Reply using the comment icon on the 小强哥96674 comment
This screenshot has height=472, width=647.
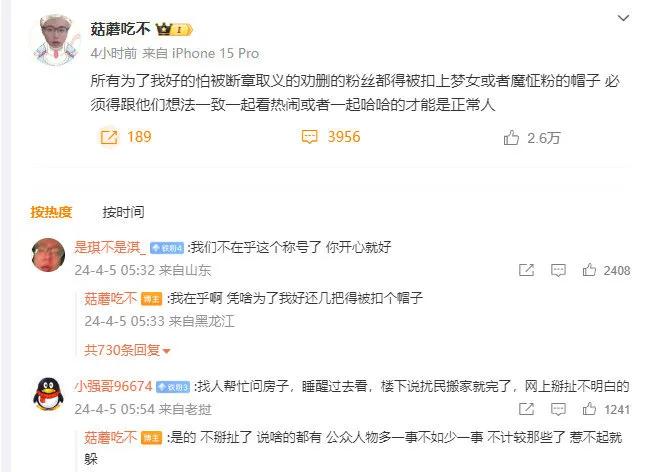coord(558,410)
